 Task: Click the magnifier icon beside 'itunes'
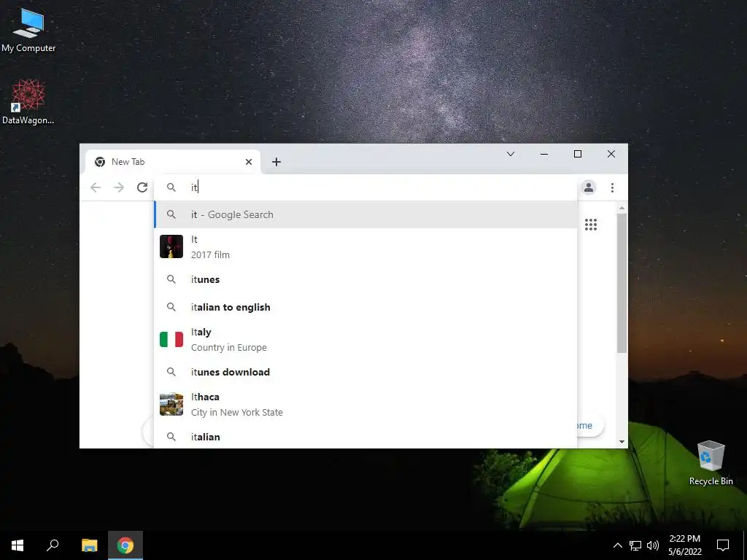[171, 279]
